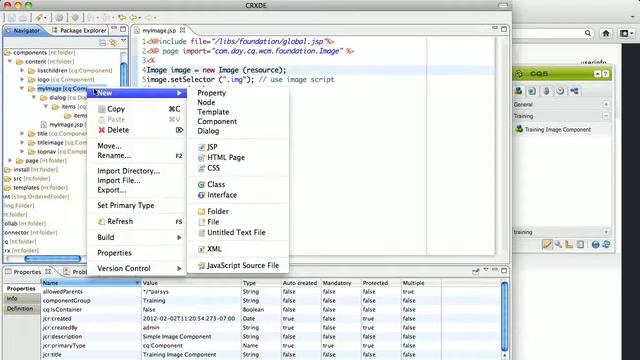This screenshot has width=640, height=360.
Task: Expand the titleimage component node
Action: point(22,142)
